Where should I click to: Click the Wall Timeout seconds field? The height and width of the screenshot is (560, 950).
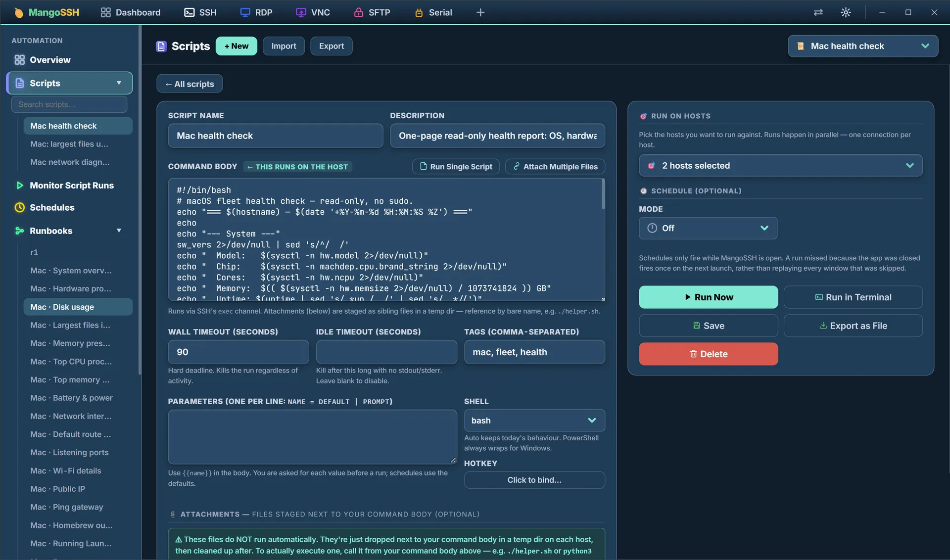(238, 352)
